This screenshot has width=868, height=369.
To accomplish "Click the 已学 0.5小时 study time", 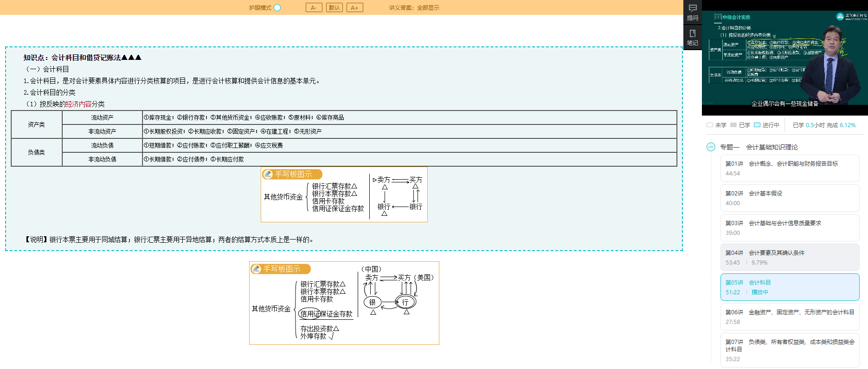I will (x=809, y=125).
